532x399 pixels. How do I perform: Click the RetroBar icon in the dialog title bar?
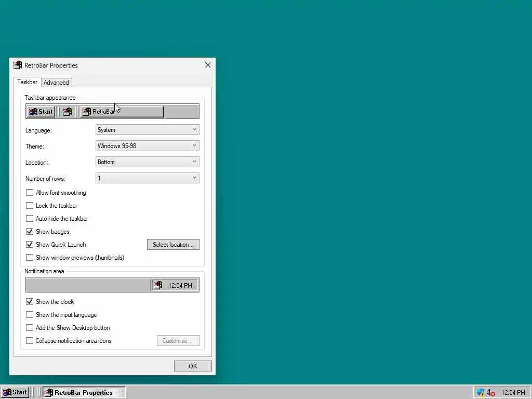(x=18, y=65)
